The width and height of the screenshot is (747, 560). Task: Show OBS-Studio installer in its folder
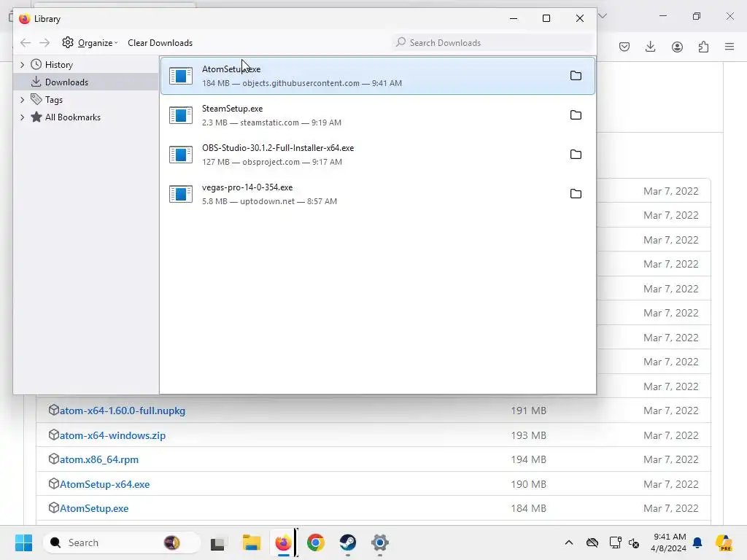click(576, 155)
